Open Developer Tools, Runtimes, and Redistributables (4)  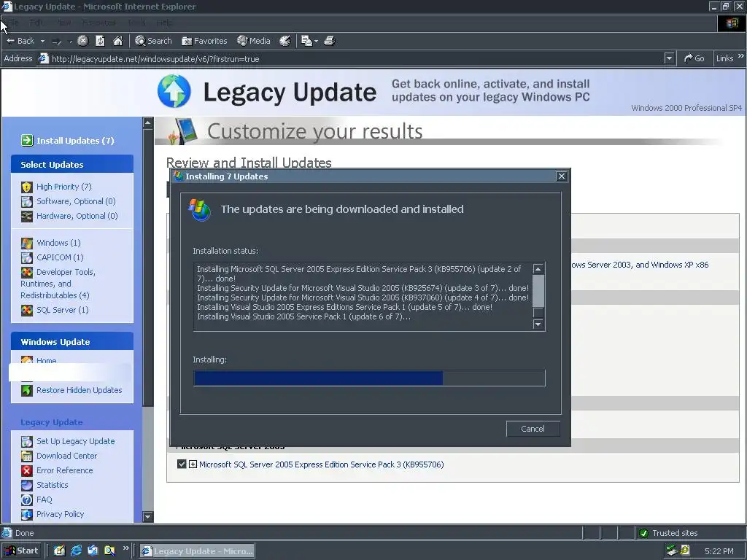pyautogui.click(x=58, y=284)
